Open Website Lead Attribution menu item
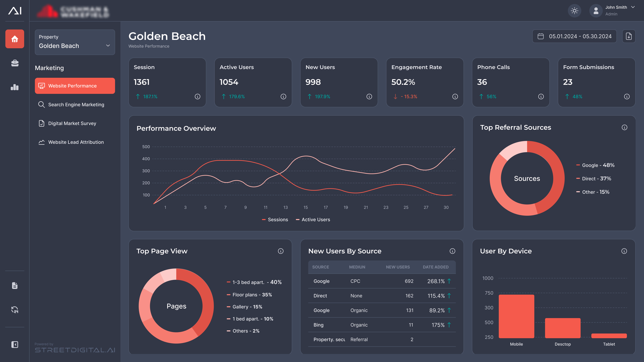Viewport: 644px width, 362px height. click(75, 142)
